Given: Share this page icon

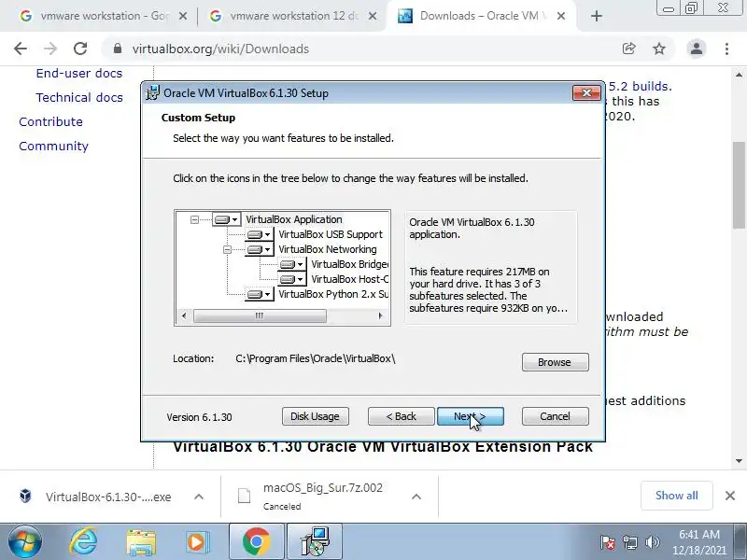Looking at the screenshot, I should pos(628,49).
